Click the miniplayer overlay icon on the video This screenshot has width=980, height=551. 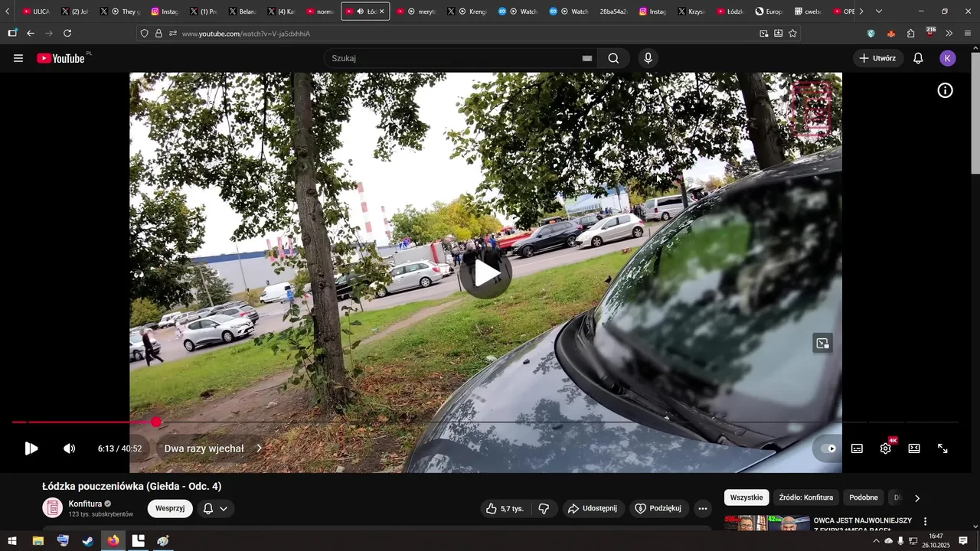pyautogui.click(x=822, y=343)
